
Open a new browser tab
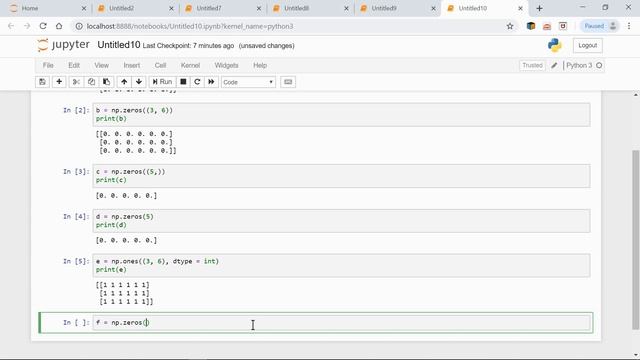(539, 8)
